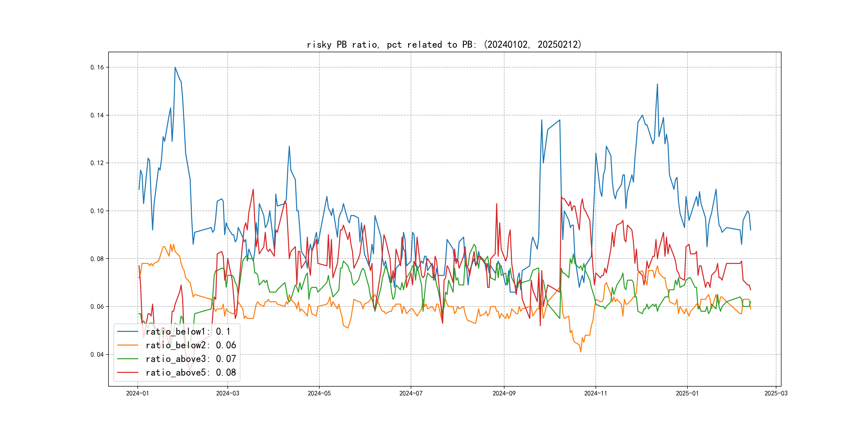The height and width of the screenshot is (434, 868).
Task: Click the 0.10 y-axis tick label
Action: [x=97, y=211]
